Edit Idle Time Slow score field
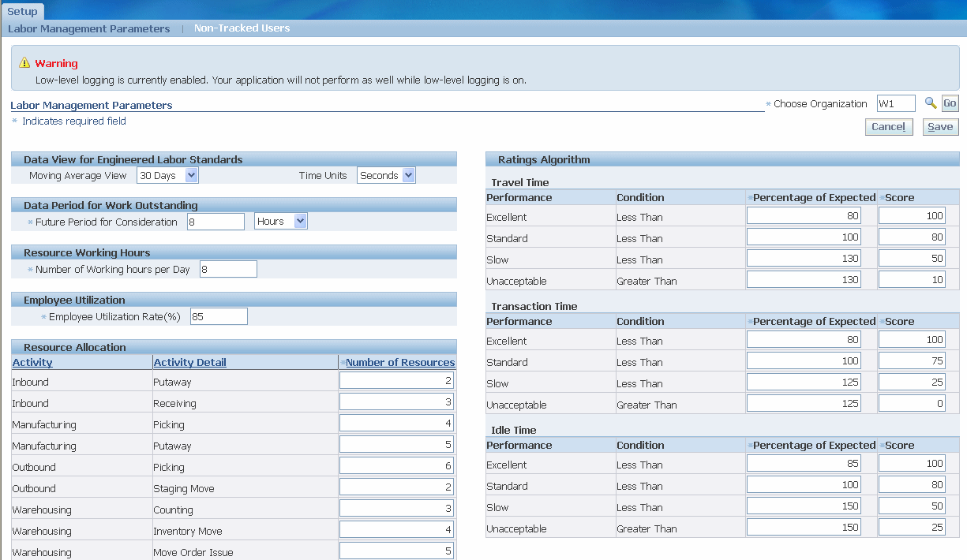The width and height of the screenshot is (967, 560). [912, 506]
